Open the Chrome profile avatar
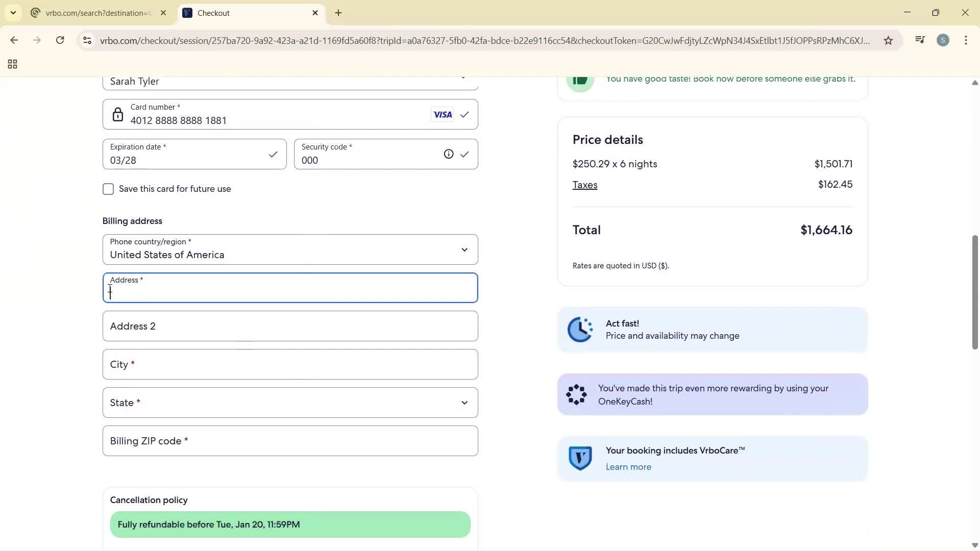 pos(944,40)
